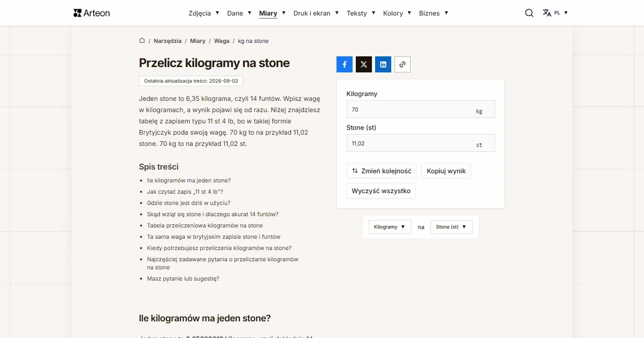
Task: Jump to Gdzie stone jest dziś w użyciu?
Action: pos(189,203)
